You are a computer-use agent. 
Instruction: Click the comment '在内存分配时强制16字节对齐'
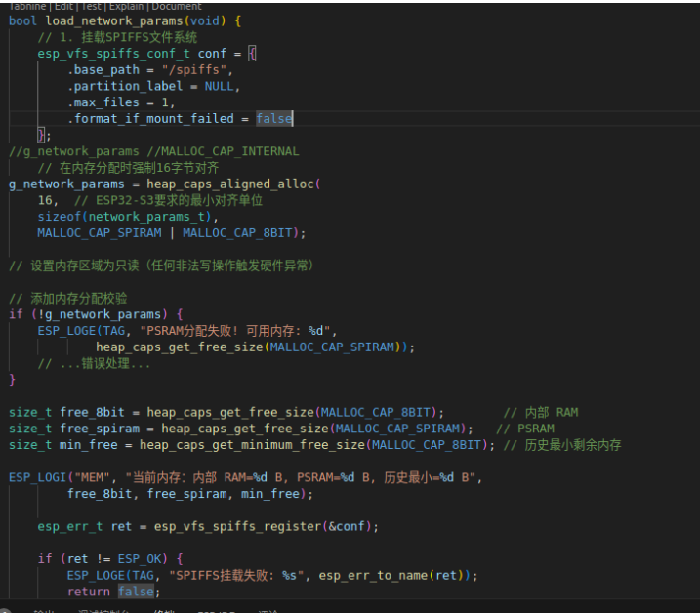coord(139,168)
